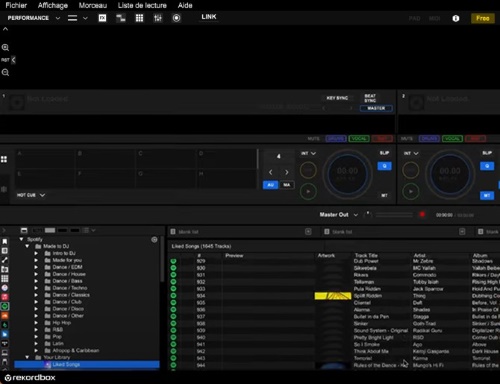The width and height of the screenshot is (500, 384).
Task: Open the Collection bookmark icon at the sidebar top
Action: 5,241
